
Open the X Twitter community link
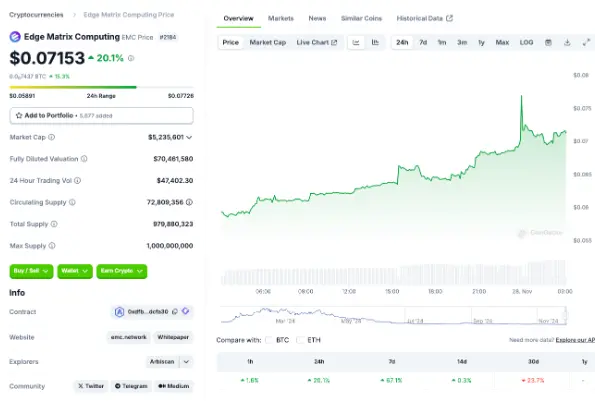click(91, 386)
